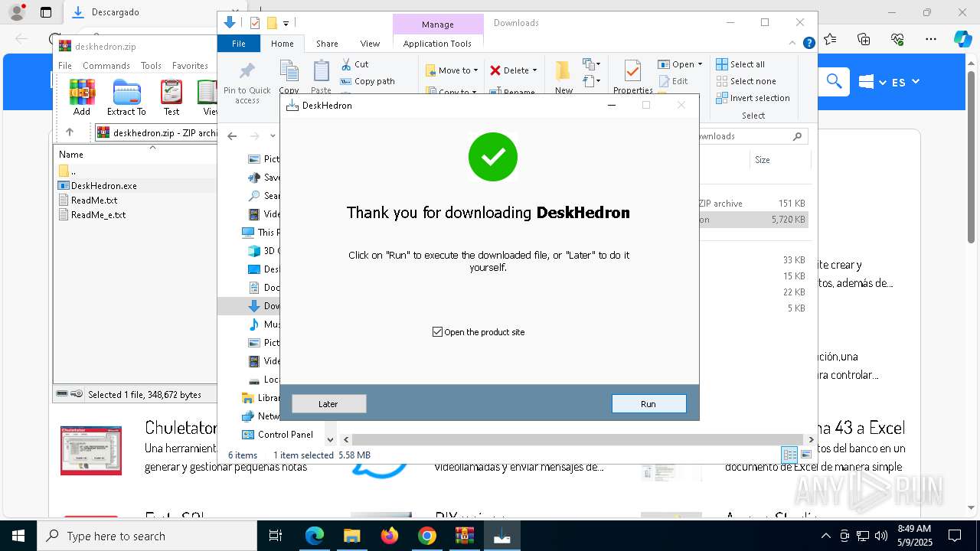The width and height of the screenshot is (980, 551).
Task: Open Chrome from taskbar
Action: pos(427,536)
